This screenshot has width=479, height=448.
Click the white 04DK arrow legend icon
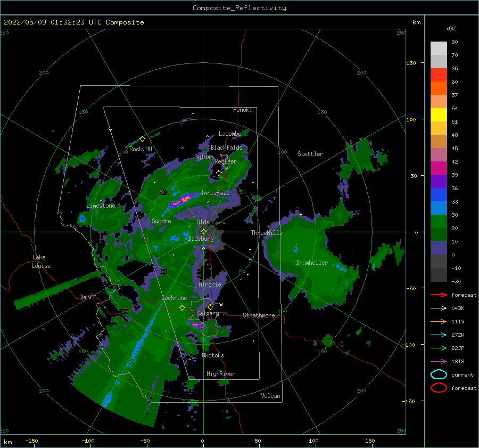tap(439, 308)
